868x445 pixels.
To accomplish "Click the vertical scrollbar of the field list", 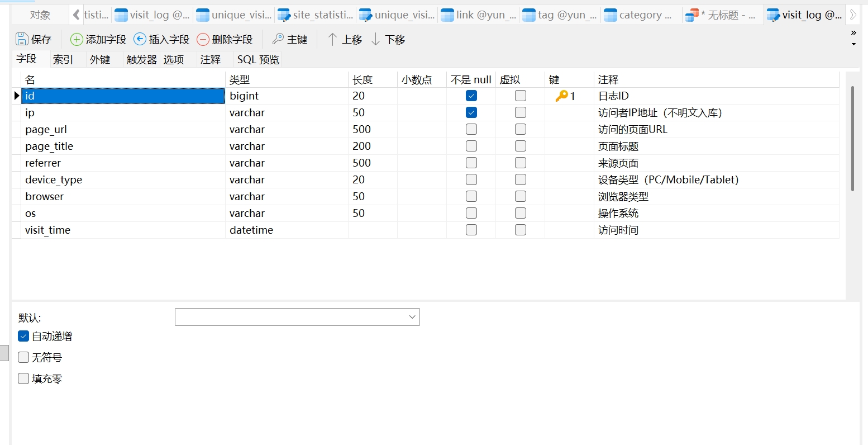I will tap(852, 139).
